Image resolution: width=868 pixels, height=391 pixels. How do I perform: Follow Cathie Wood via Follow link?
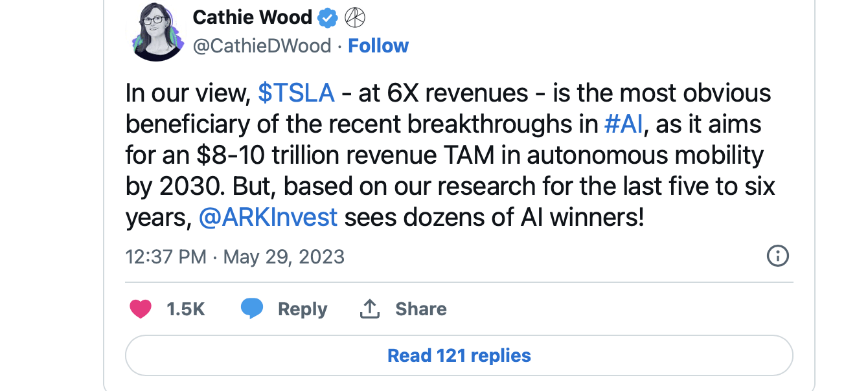pyautogui.click(x=378, y=46)
